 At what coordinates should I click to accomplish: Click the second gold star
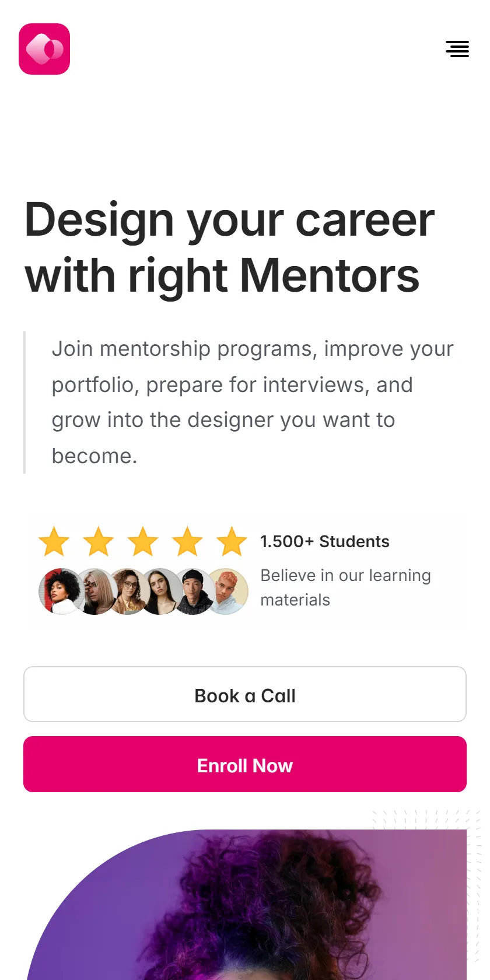click(x=99, y=541)
